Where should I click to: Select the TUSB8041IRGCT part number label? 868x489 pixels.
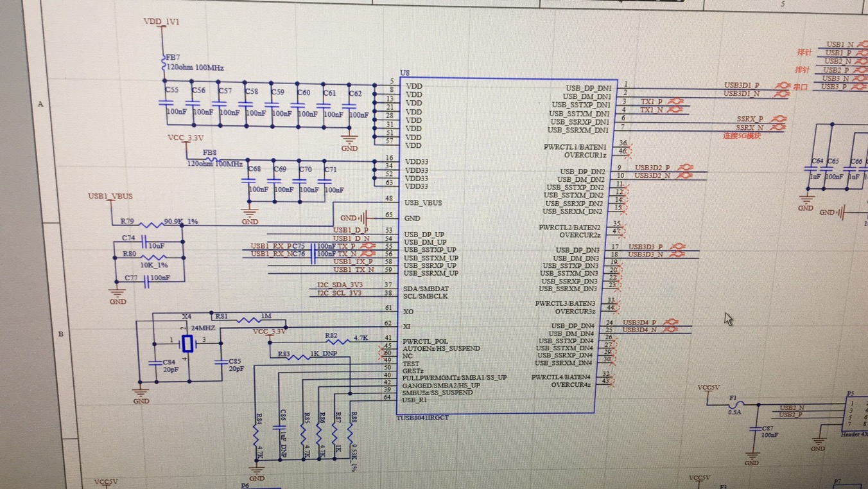pyautogui.click(x=422, y=418)
